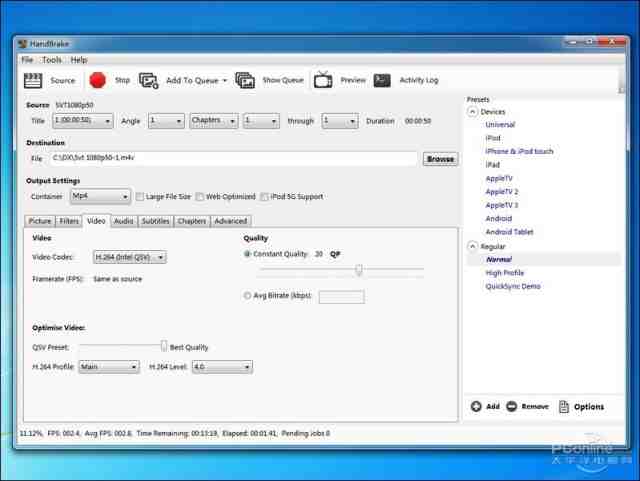The width and height of the screenshot is (640, 481).
Task: Click the Activity Log label
Action: (x=419, y=80)
